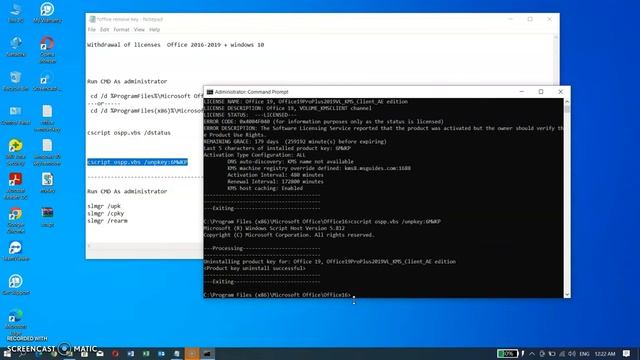Click '<Product key uninstall successful>' output line
640x360 pixels.
click(x=254, y=268)
